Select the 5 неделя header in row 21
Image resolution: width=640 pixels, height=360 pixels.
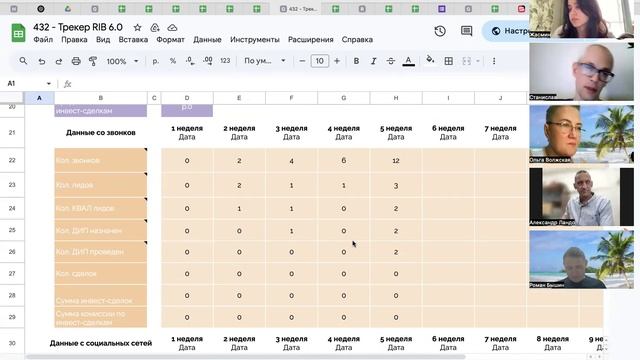pos(396,133)
